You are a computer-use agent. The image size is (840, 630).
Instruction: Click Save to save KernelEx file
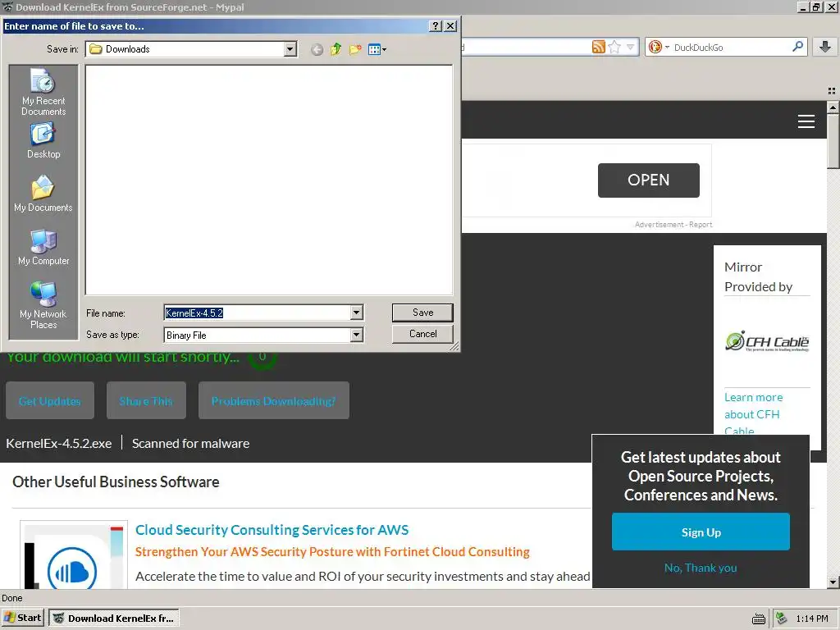click(x=422, y=313)
